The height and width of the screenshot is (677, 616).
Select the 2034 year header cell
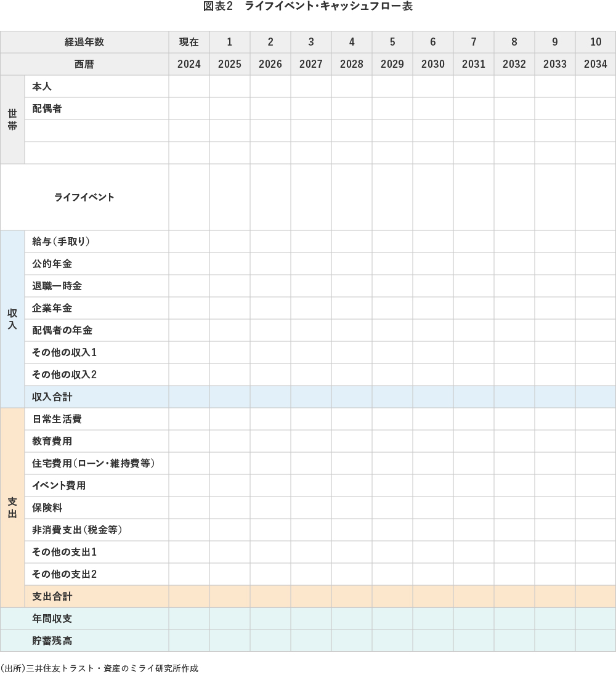pos(595,64)
